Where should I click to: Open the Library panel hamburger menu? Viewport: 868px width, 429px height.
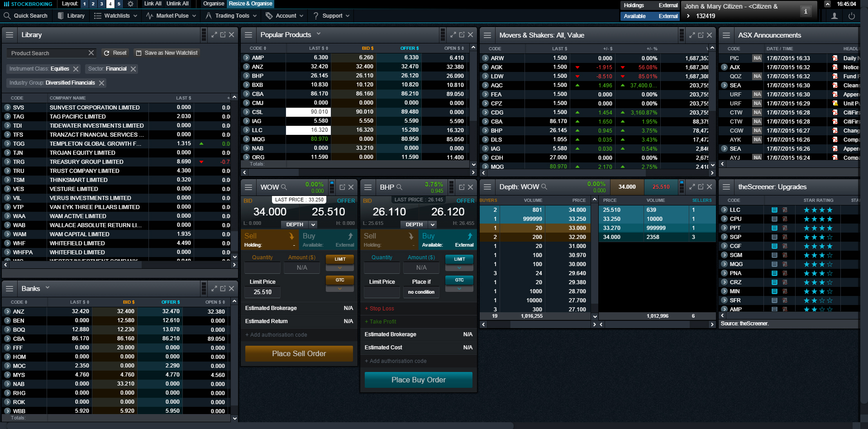tap(10, 35)
